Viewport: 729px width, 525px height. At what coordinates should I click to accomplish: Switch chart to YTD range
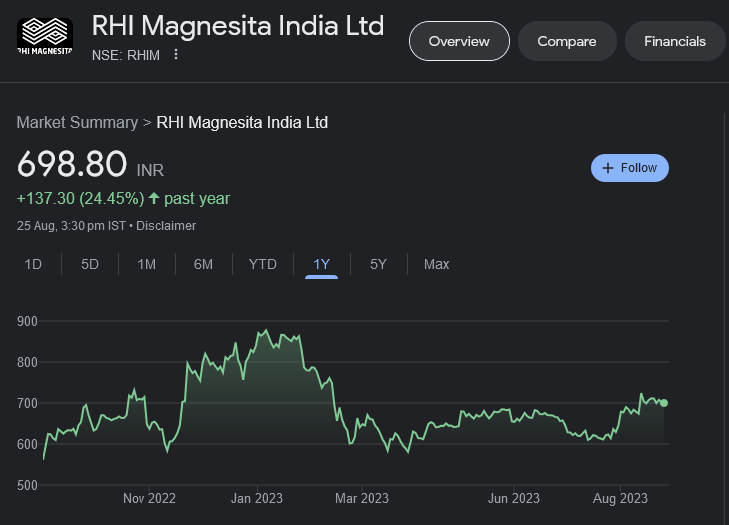[262, 264]
